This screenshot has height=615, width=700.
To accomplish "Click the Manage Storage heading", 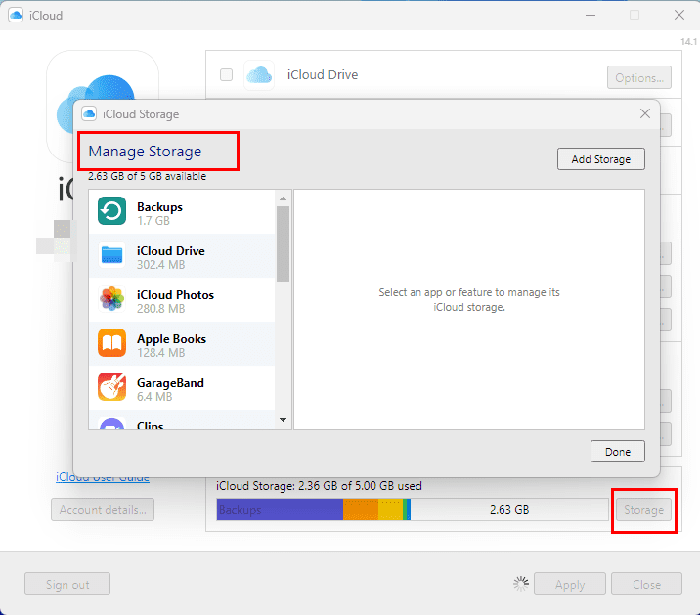I will point(145,151).
